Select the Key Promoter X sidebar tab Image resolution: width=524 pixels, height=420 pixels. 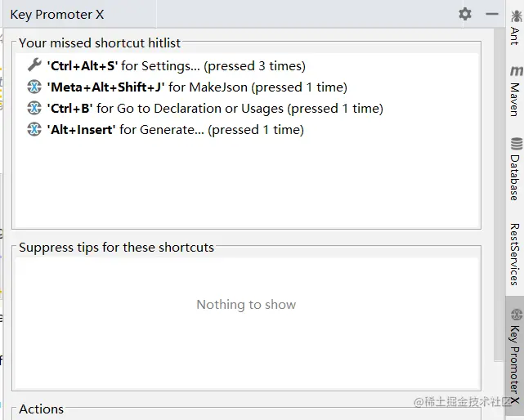[x=515, y=355]
